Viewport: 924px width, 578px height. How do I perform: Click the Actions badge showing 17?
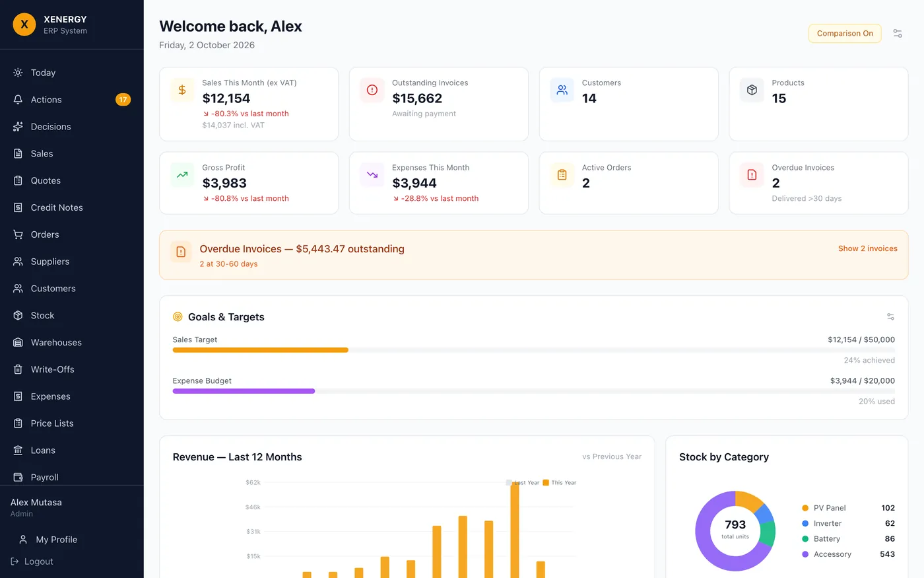point(123,100)
